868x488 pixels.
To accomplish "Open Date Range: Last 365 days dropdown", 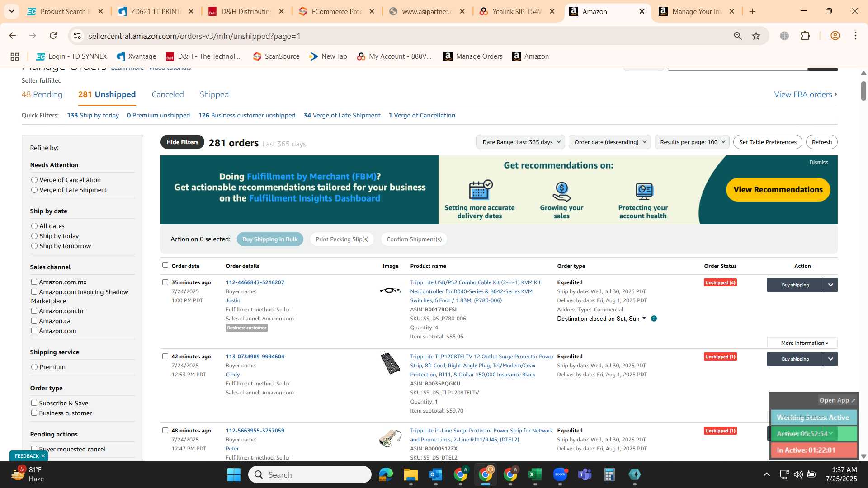I will tap(521, 142).
